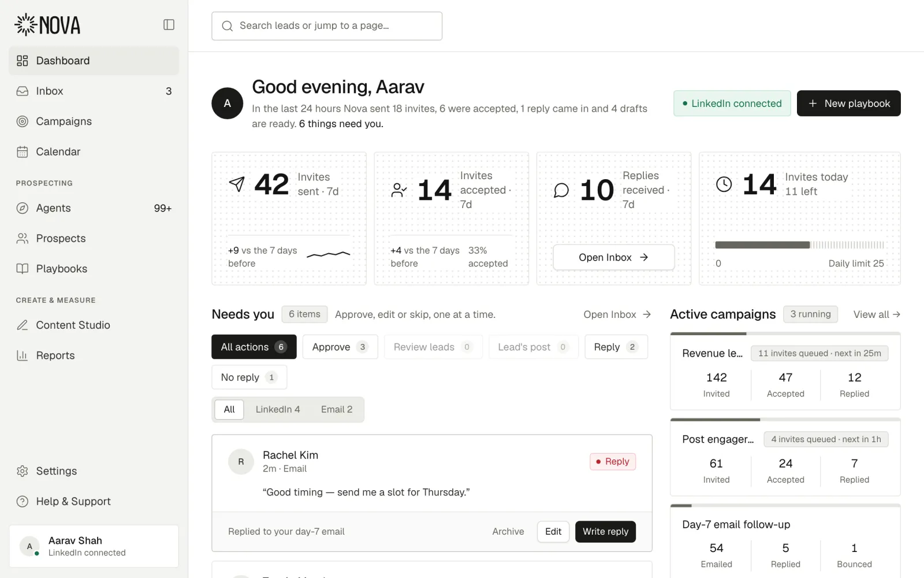Filter by Approve actions

pos(340,347)
